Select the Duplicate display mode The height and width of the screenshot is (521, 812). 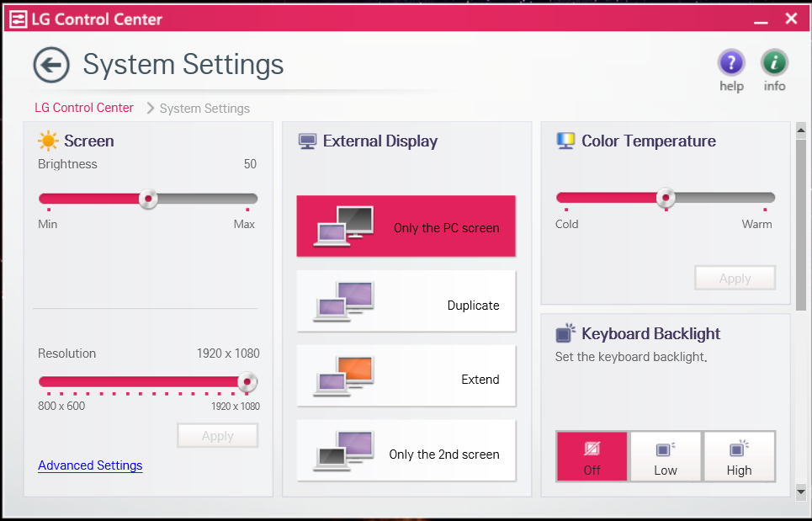tap(406, 300)
